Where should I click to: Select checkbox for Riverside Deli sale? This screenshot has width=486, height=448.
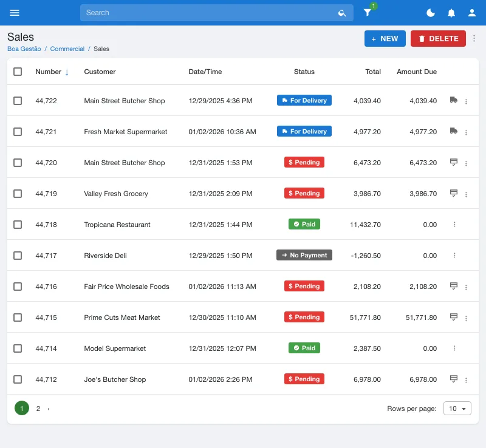click(x=18, y=256)
